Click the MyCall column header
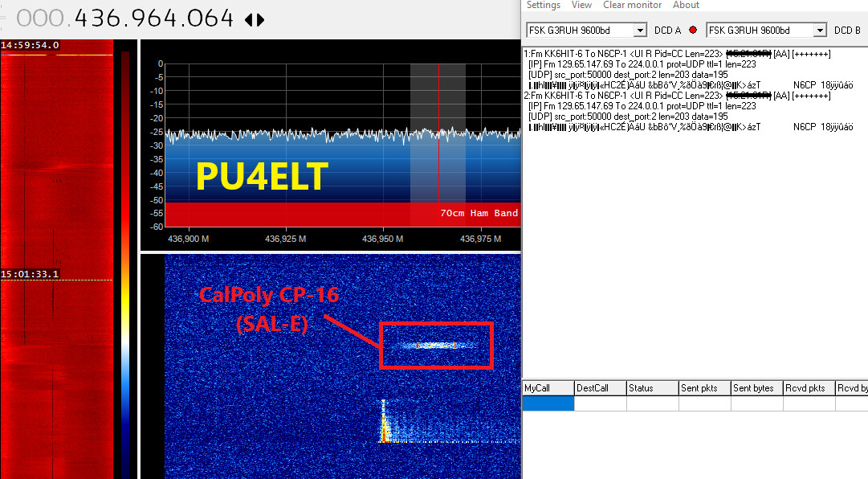Image resolution: width=868 pixels, height=479 pixels. pyautogui.click(x=548, y=388)
